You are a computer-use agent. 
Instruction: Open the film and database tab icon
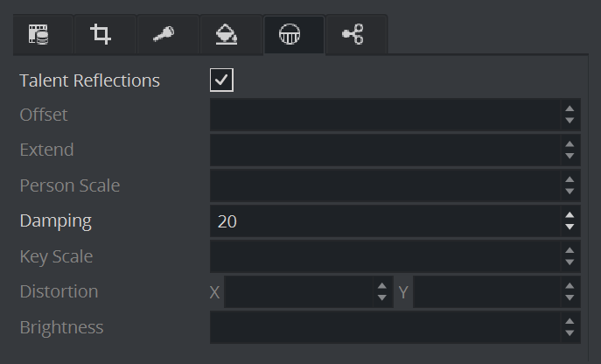coord(38,35)
